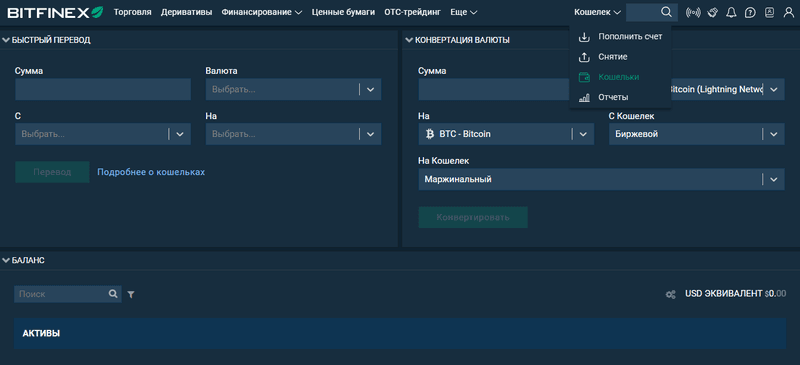Open the broadcast signal icon in the header
Viewport: 800px width, 365px height.
tap(693, 13)
